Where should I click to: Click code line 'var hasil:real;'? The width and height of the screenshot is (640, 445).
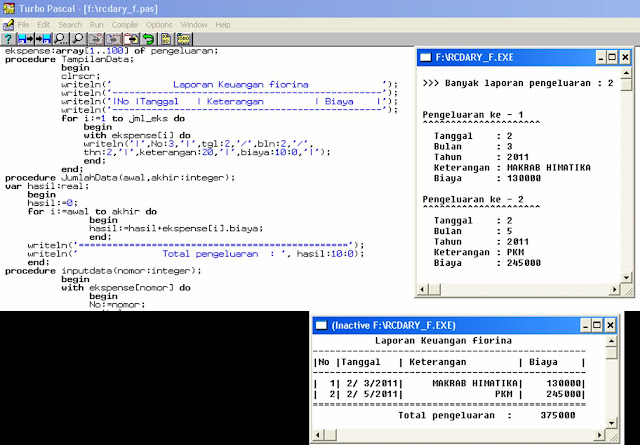pos(47,186)
